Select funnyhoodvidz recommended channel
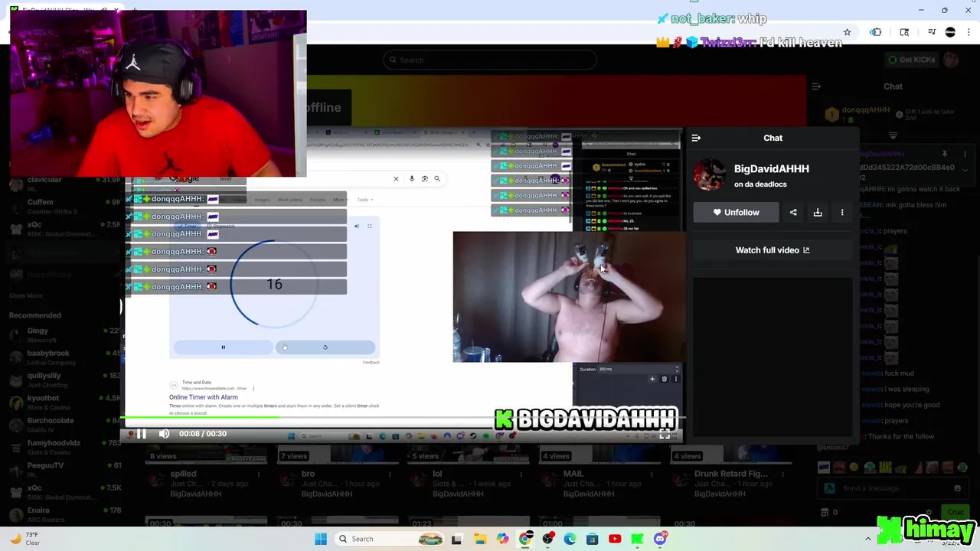980x551 pixels. coord(63,446)
